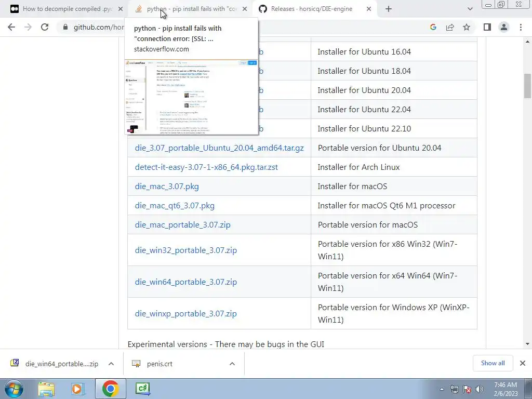Screen dimensions: 532x399
Task: Close the downloads bar
Action: point(523,363)
